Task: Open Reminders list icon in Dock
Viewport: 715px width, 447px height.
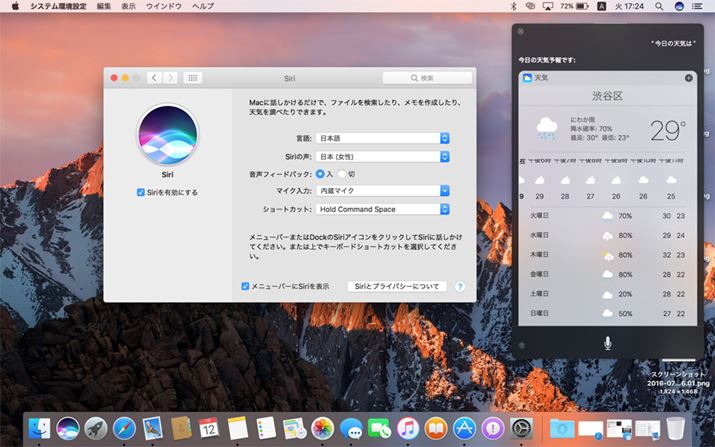Action: pyautogui.click(x=266, y=428)
